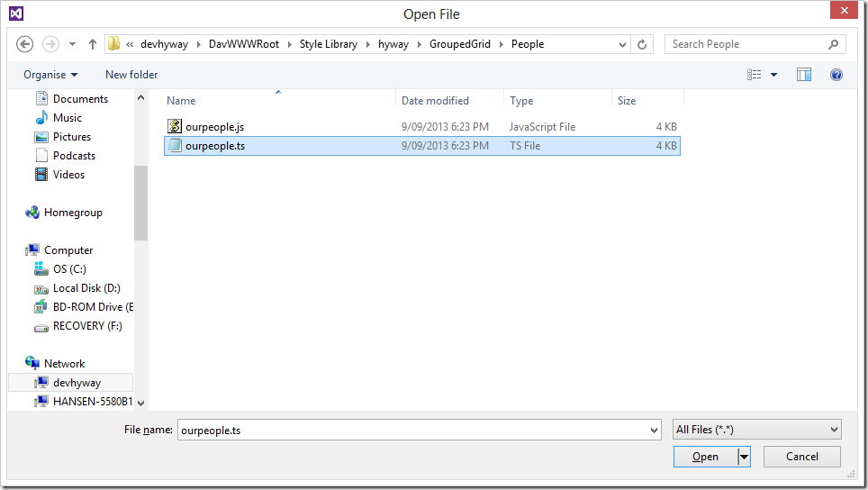Image resolution: width=868 pixels, height=490 pixels.
Task: Click the GroupedGrid breadcrumb segment
Action: (459, 44)
